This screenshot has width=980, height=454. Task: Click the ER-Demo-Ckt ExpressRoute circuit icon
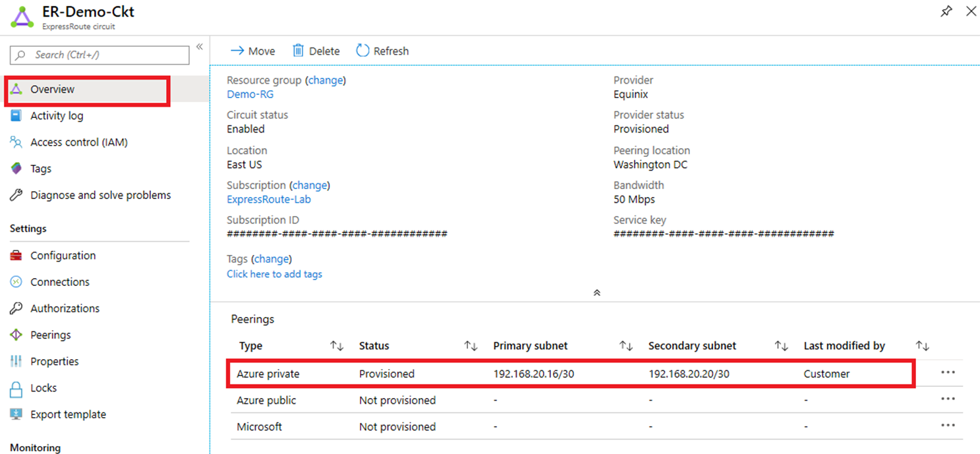tap(22, 16)
